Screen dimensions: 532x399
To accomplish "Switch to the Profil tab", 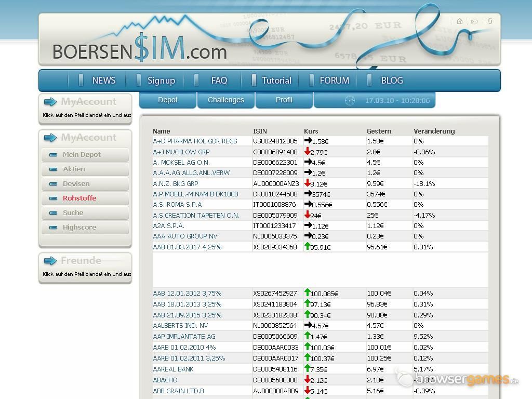I will pyautogui.click(x=284, y=100).
